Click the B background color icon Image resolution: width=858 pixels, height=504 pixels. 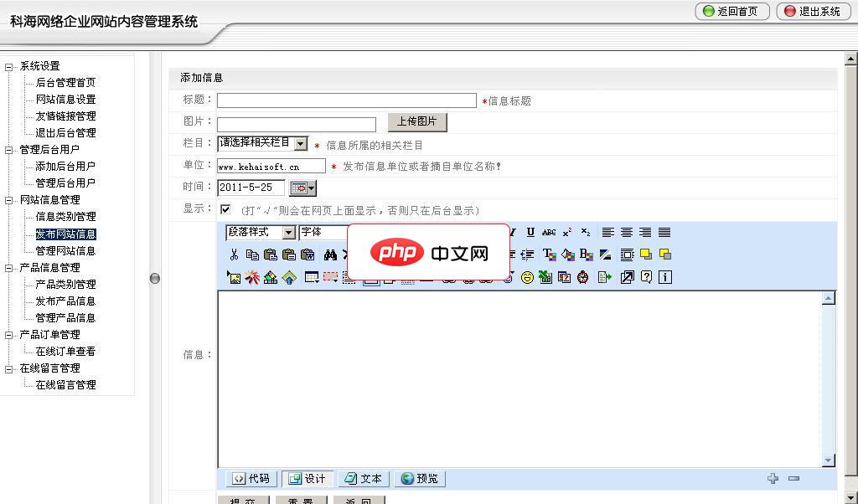pyautogui.click(x=586, y=255)
